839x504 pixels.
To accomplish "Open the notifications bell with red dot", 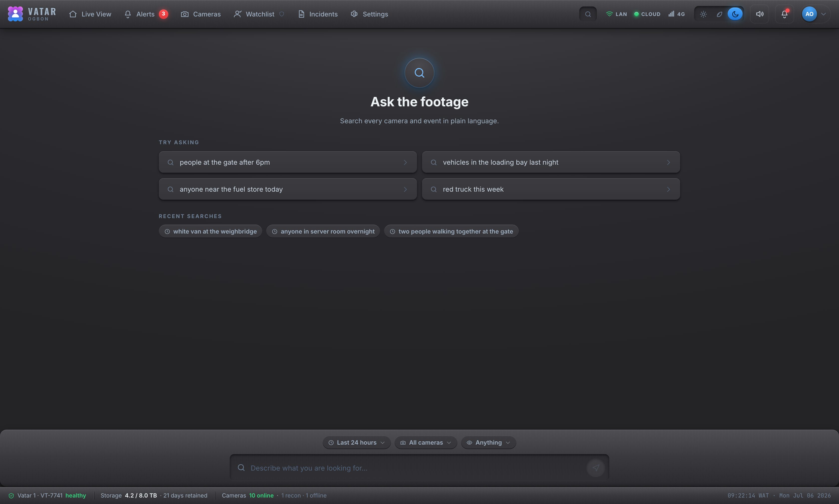I will click(x=784, y=14).
